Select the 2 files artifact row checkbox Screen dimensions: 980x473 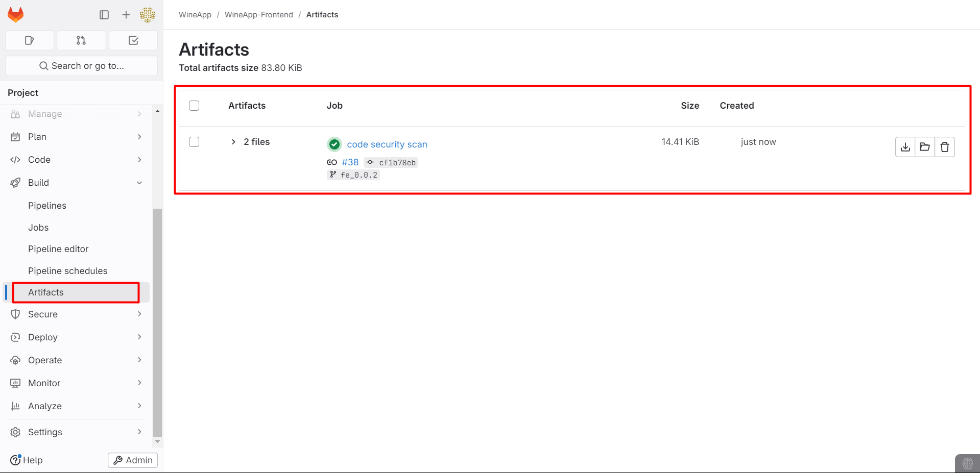pos(194,142)
